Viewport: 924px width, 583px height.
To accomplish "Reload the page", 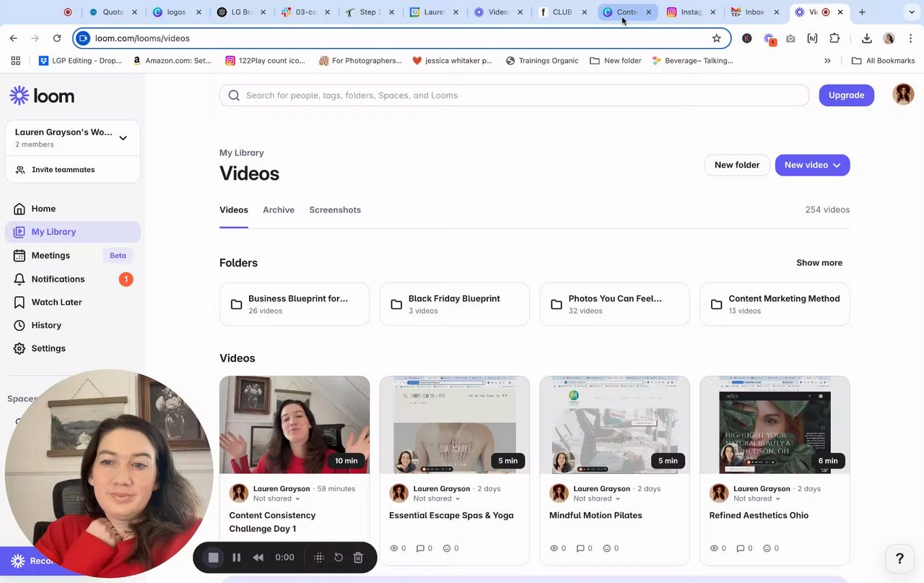I will 57,38.
